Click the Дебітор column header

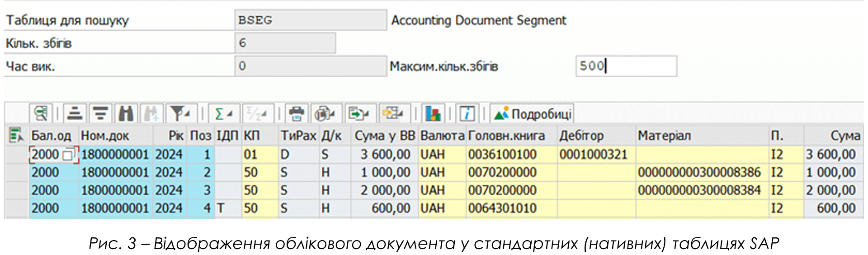click(596, 135)
